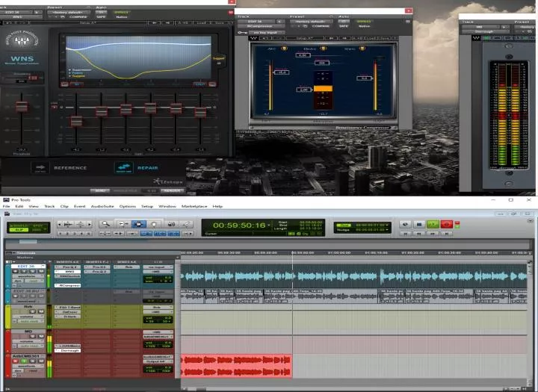Open the Track menu
The height and width of the screenshot is (392, 538).
coord(49,206)
